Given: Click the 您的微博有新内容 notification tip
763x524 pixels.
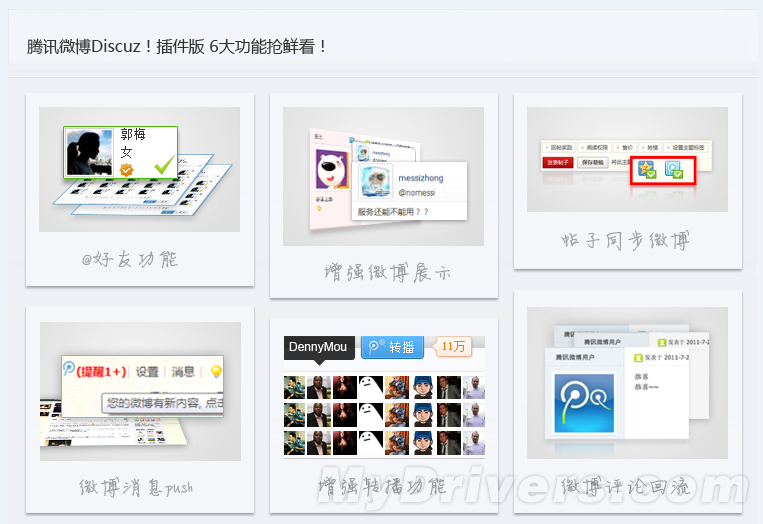Looking at the screenshot, I should [x=163, y=403].
